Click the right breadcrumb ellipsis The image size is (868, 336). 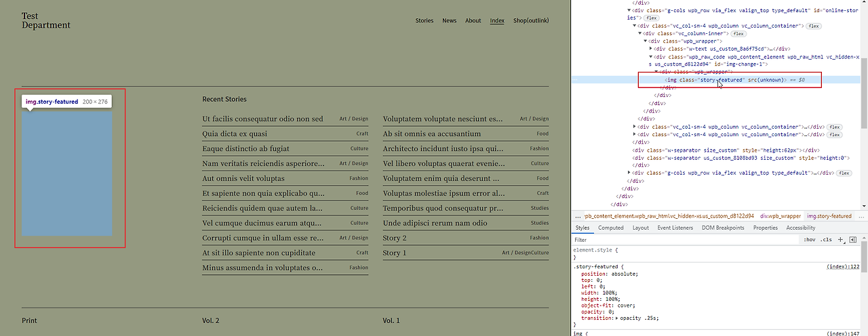860,216
